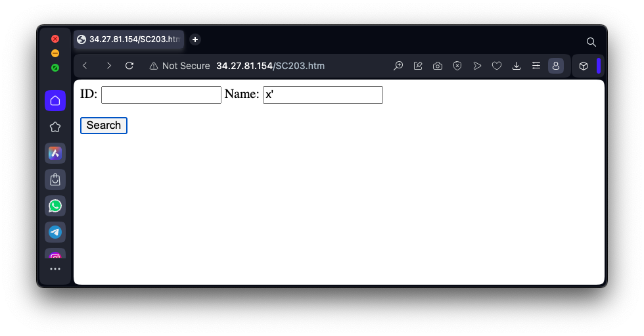Open the home start page sidebar icon
This screenshot has width=644, height=336.
pyautogui.click(x=55, y=101)
